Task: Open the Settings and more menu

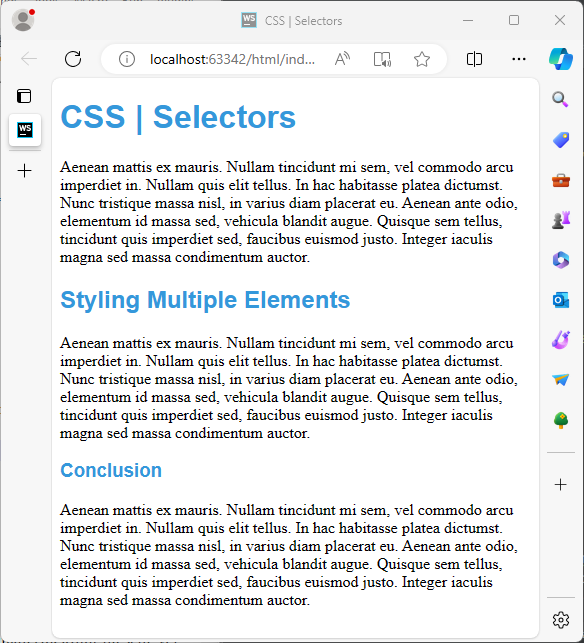Action: click(x=519, y=59)
